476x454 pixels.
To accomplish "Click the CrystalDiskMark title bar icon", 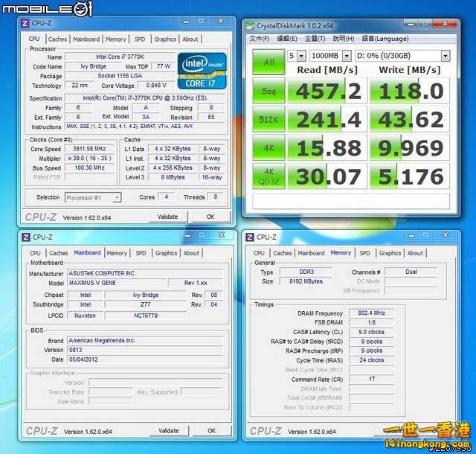I will point(249,25).
